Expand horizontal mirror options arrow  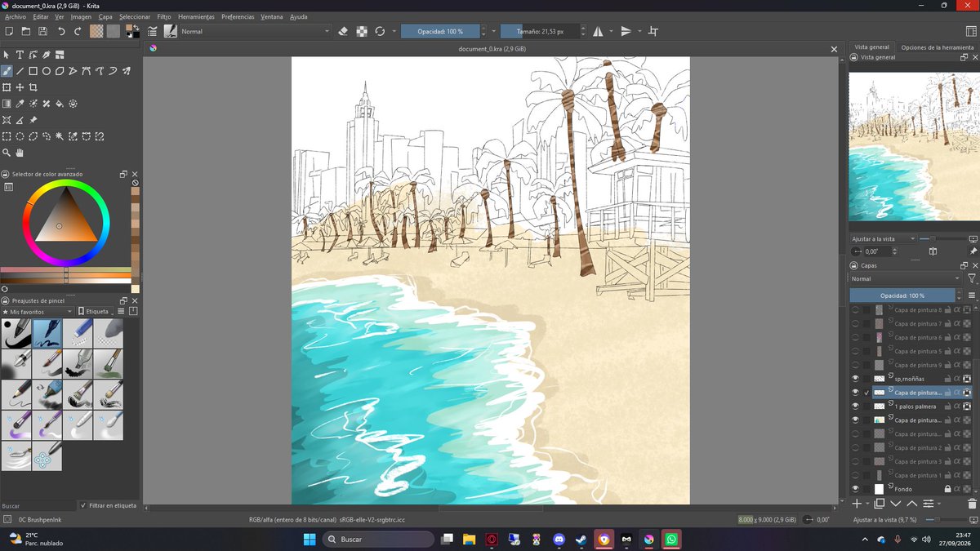[610, 31]
